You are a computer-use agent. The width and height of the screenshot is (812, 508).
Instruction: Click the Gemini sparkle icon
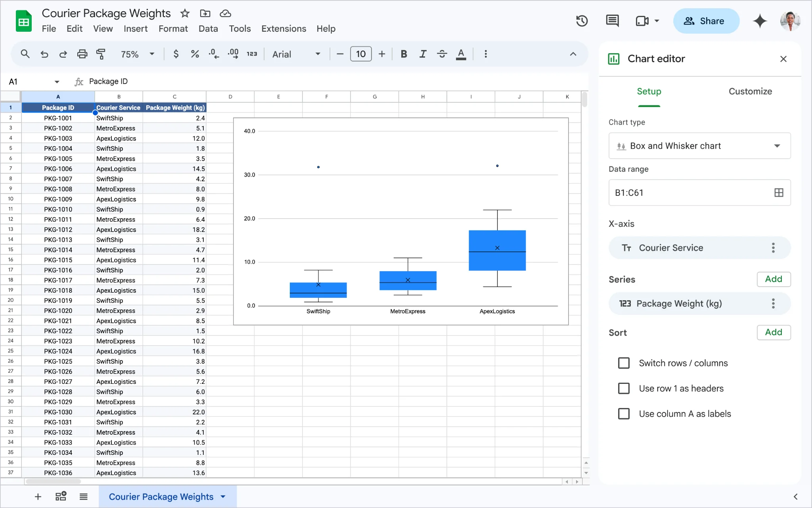pos(760,21)
